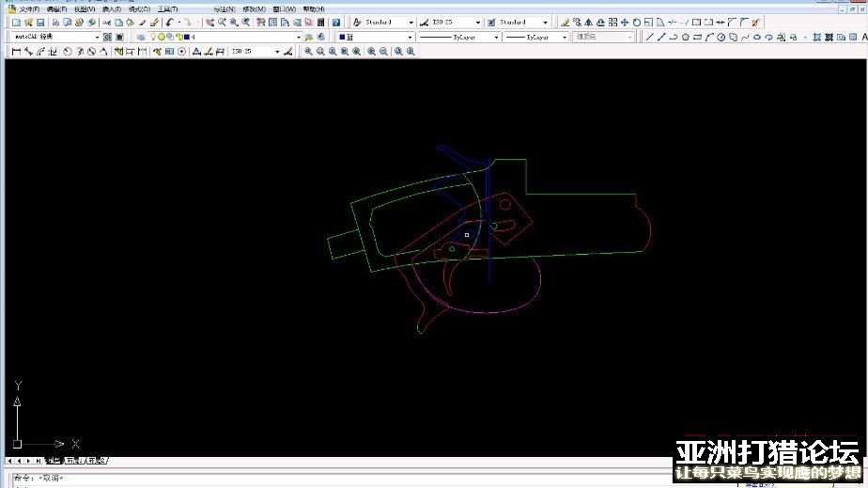Expand the second ByLayer lineweight dropdown
Image resolution: width=868 pixels, height=488 pixels.
[564, 37]
